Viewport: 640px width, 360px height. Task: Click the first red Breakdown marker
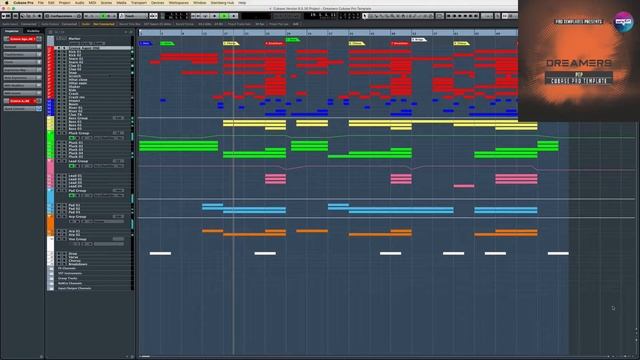pyautogui.click(x=274, y=43)
